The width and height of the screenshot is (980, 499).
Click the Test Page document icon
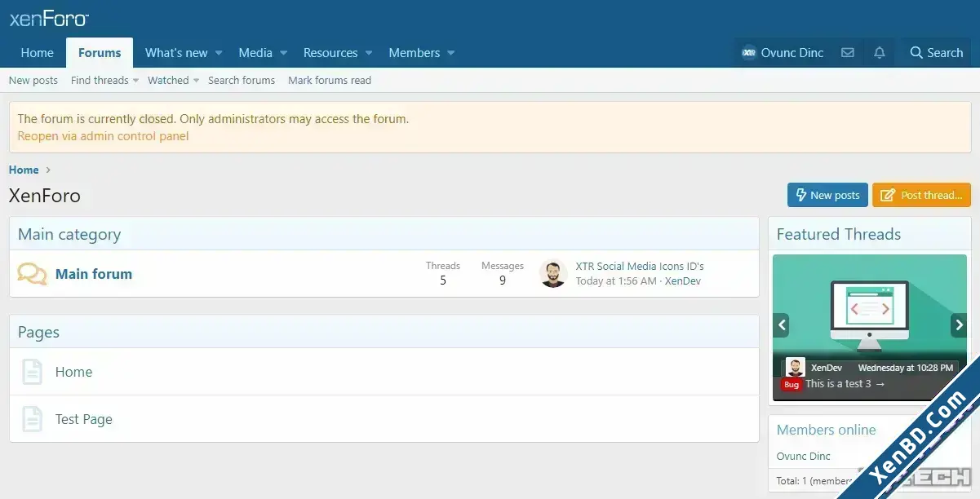tap(32, 419)
